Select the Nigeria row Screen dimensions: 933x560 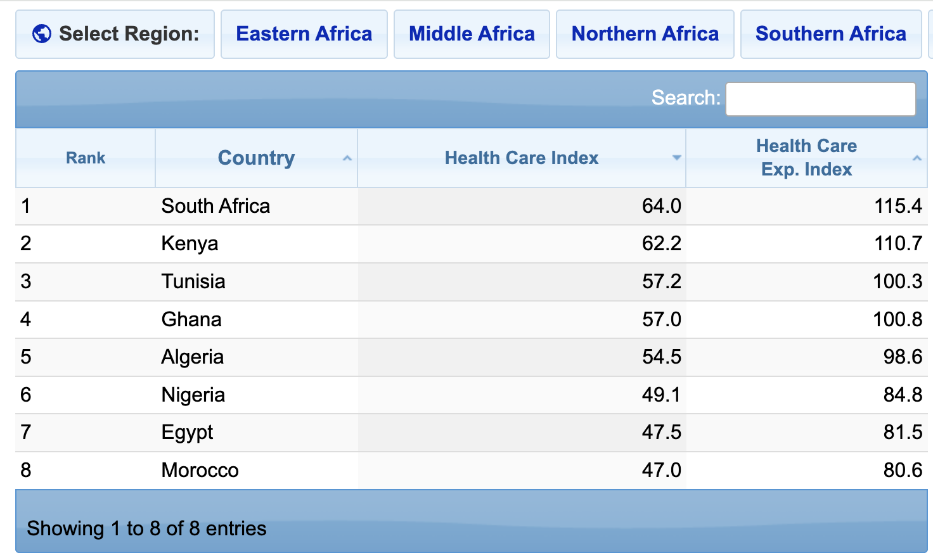[472, 395]
